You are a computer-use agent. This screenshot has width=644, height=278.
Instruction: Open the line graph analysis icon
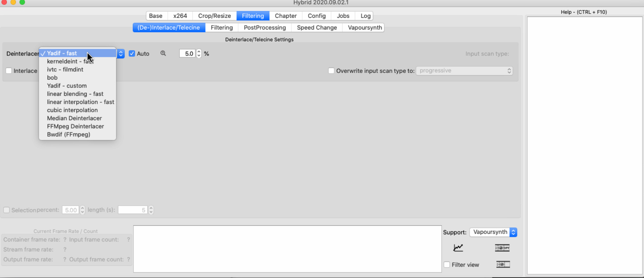pos(458,248)
